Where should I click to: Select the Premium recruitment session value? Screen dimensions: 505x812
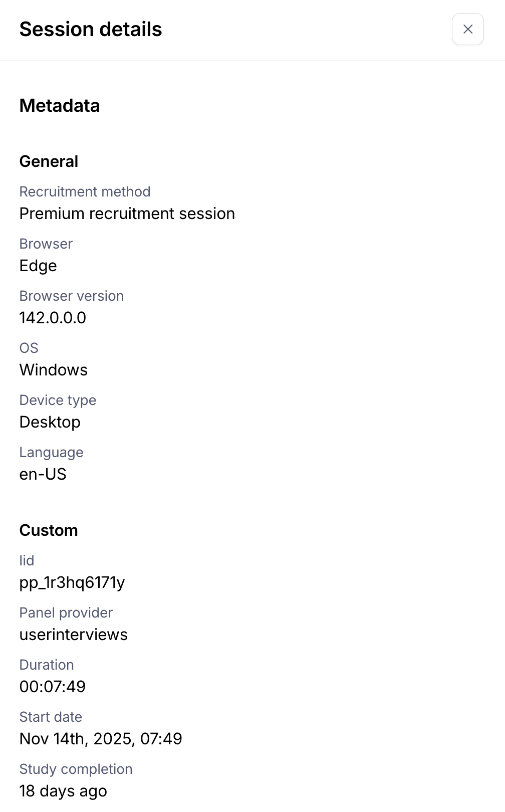127,214
